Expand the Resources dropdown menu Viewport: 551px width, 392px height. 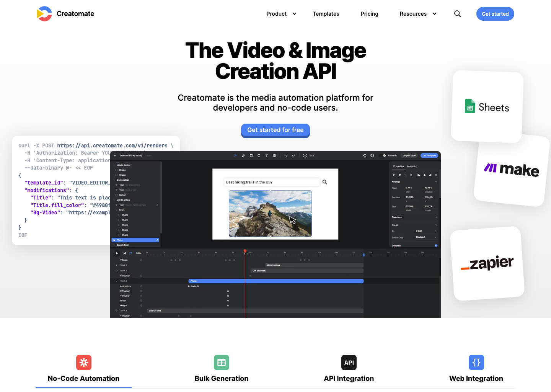coord(418,14)
